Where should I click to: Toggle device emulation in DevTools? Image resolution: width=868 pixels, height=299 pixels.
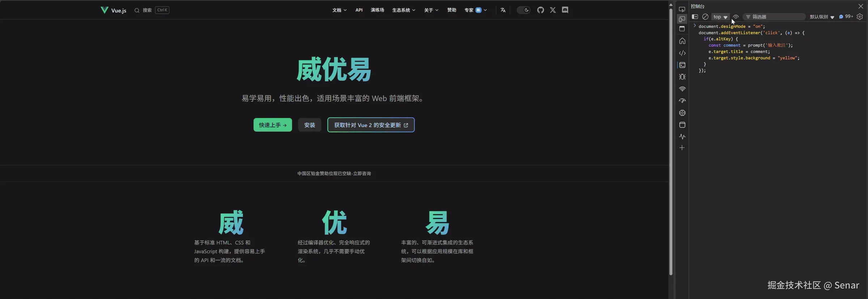coord(682,19)
